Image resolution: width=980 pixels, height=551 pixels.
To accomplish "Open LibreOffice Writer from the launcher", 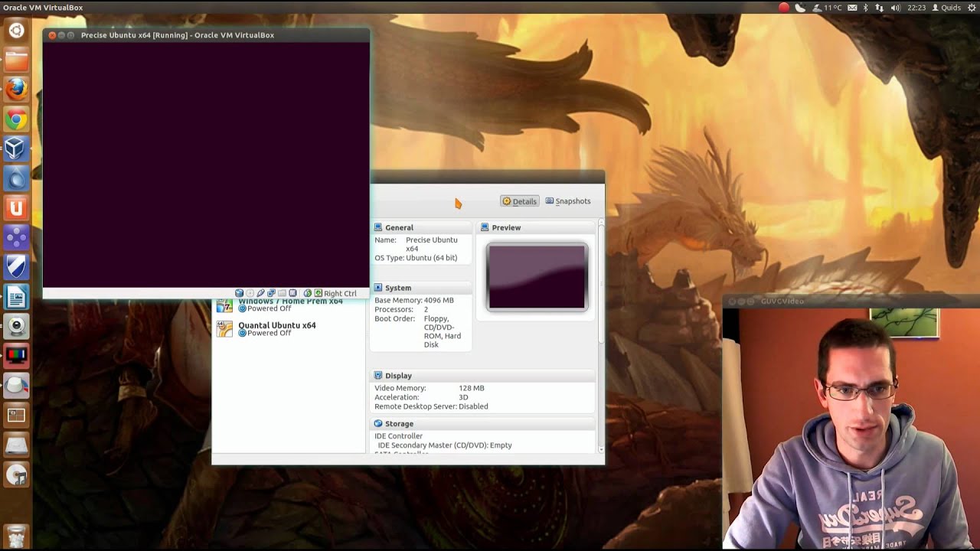I will (16, 297).
